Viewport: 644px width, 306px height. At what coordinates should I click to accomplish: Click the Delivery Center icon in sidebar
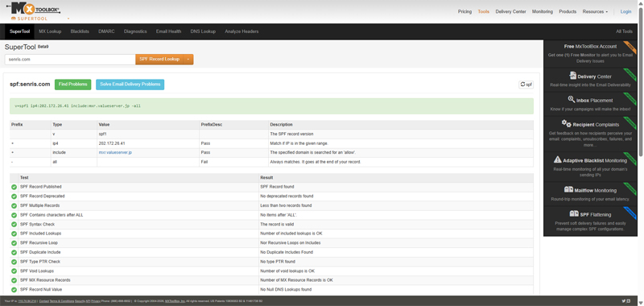572,76
